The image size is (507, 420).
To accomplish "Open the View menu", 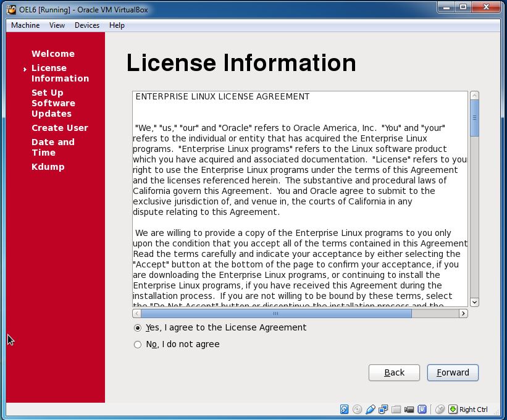I will 57,25.
